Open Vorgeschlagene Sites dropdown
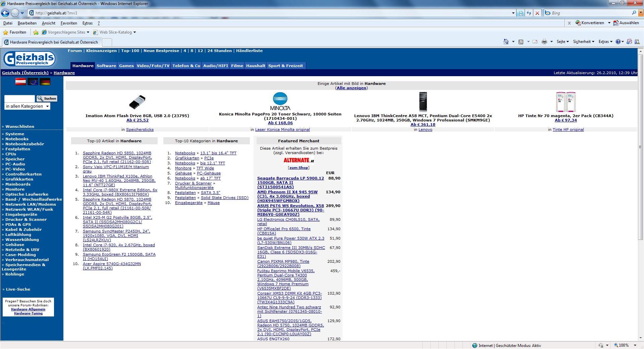This screenshot has width=644, height=349. click(65, 32)
